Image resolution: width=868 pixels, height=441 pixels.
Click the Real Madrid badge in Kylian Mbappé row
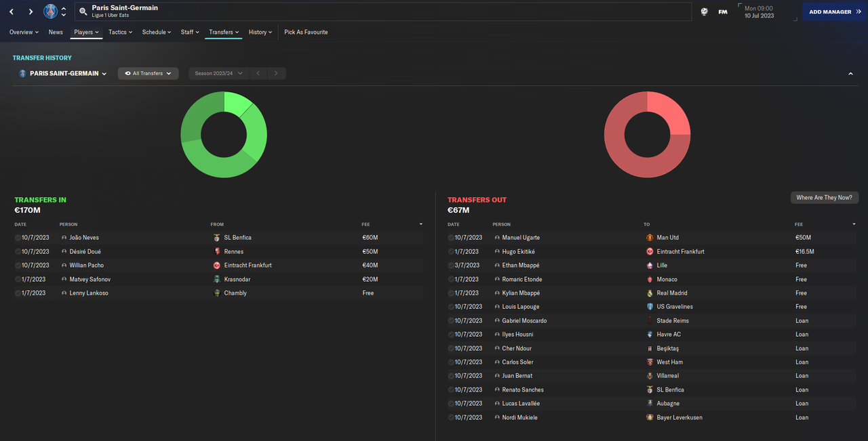click(650, 293)
